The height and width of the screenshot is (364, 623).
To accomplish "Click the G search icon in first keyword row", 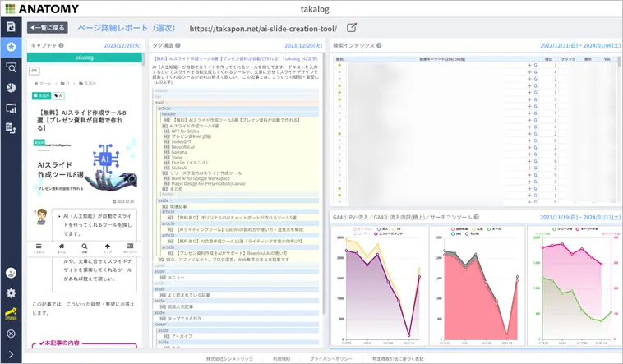I will pyautogui.click(x=535, y=65).
